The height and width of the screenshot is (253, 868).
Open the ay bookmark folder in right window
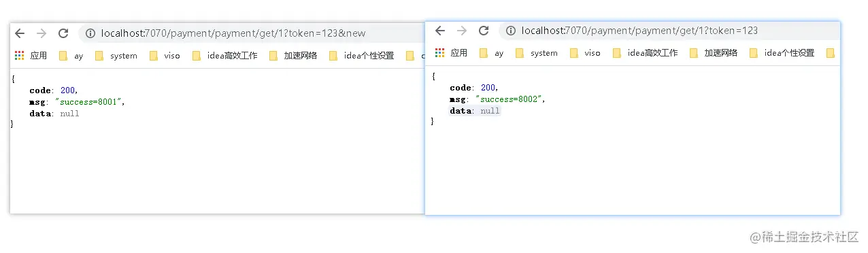click(491, 53)
